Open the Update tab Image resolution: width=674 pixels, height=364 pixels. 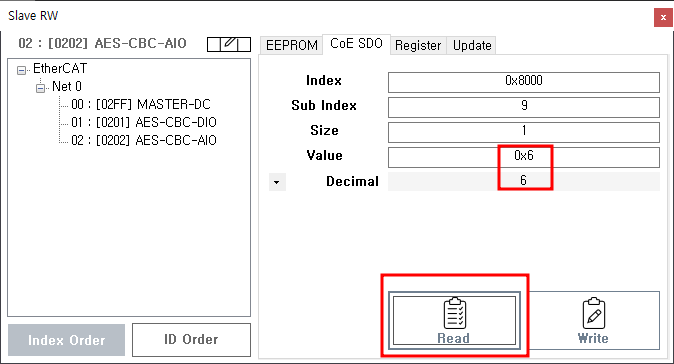pos(472,45)
